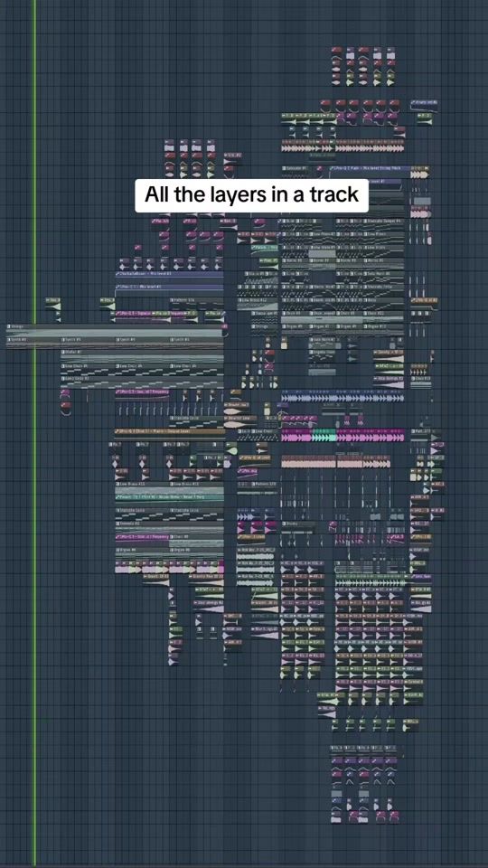Select the salmon waveform audio clip below the magenta one
The height and width of the screenshot is (868, 488).
click(336, 461)
